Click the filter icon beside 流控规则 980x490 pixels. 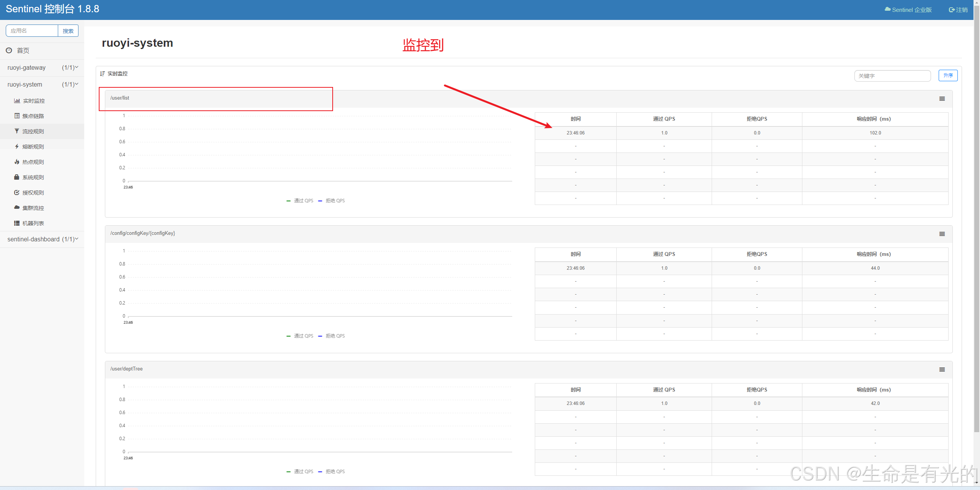(17, 131)
